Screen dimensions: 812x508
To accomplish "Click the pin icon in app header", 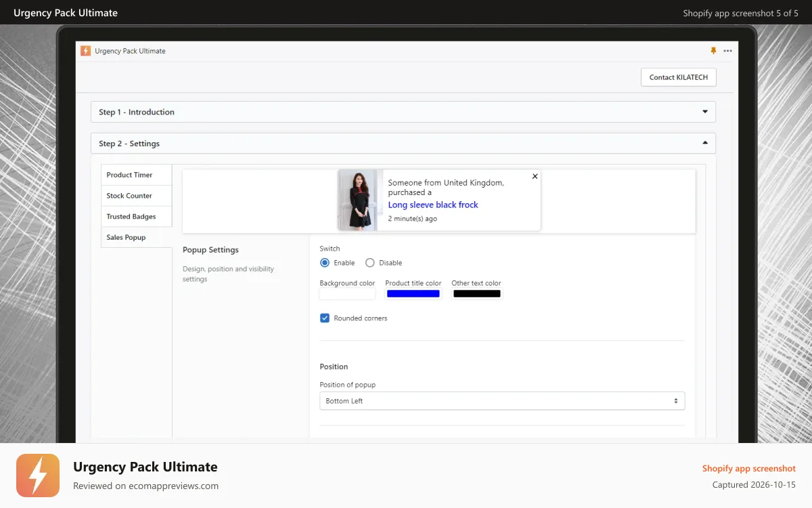I will (713, 51).
